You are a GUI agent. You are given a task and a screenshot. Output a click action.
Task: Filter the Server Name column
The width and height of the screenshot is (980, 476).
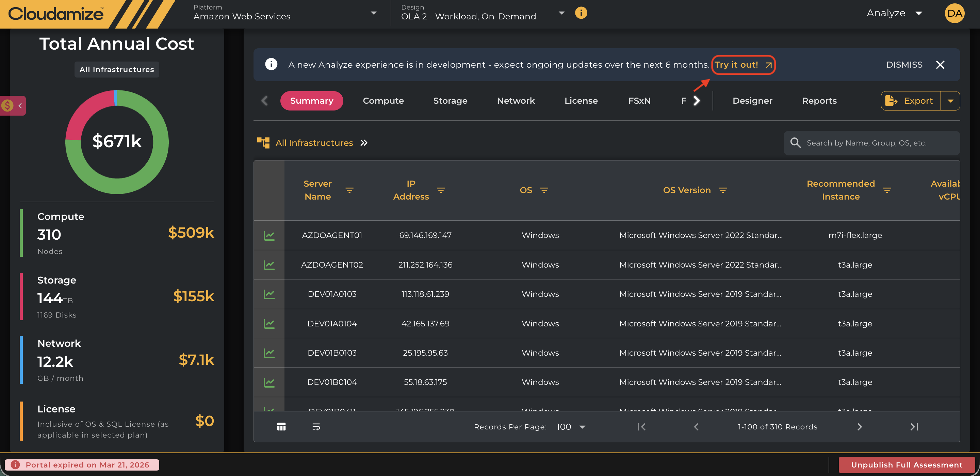tap(349, 190)
